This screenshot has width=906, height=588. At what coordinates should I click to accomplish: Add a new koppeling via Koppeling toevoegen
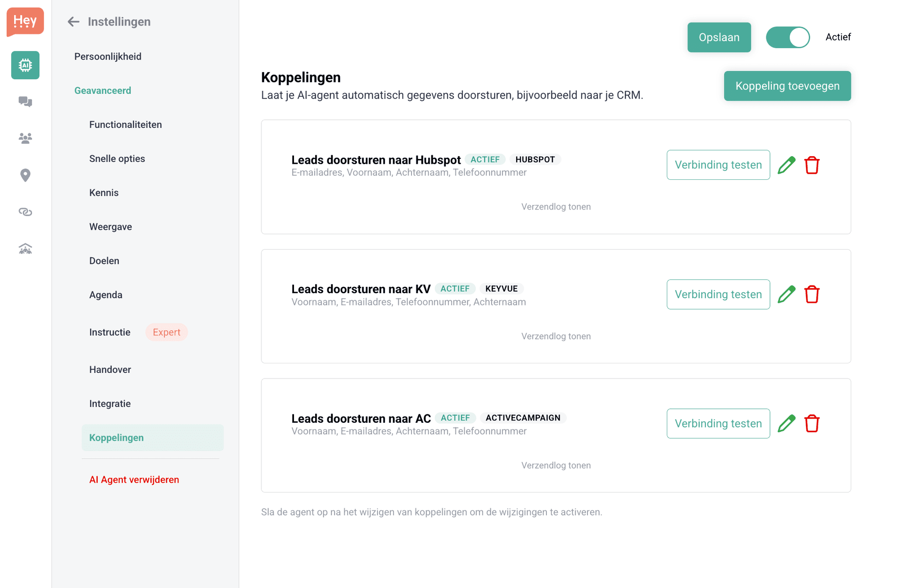coord(787,86)
